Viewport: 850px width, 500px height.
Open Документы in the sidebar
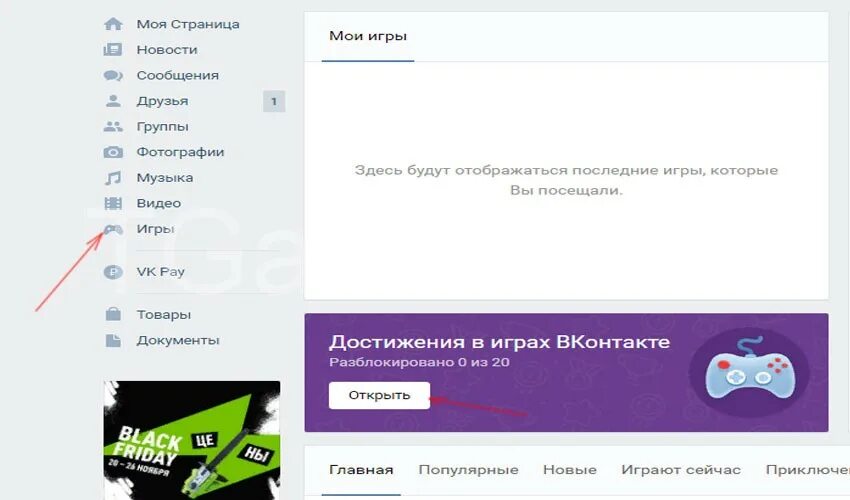tap(178, 341)
